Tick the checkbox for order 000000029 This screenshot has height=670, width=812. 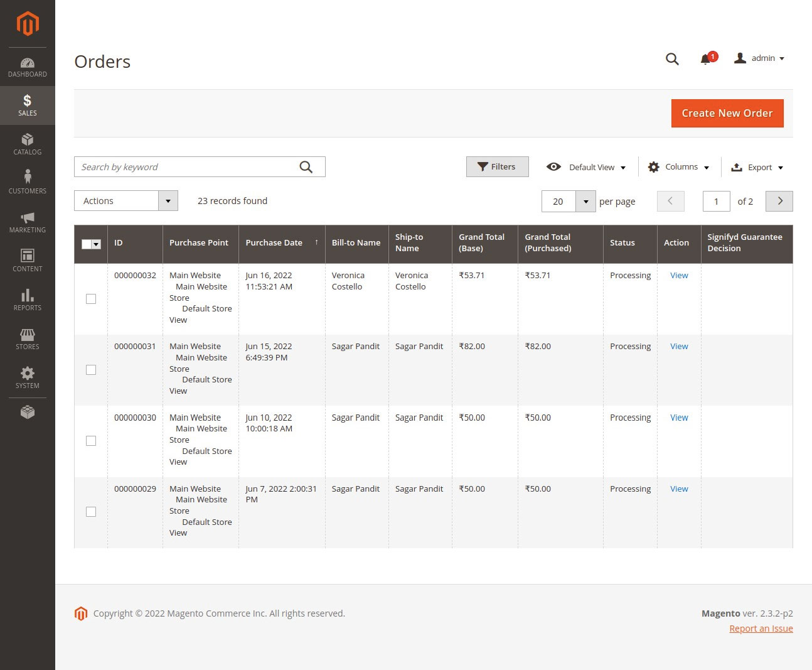coord(91,512)
